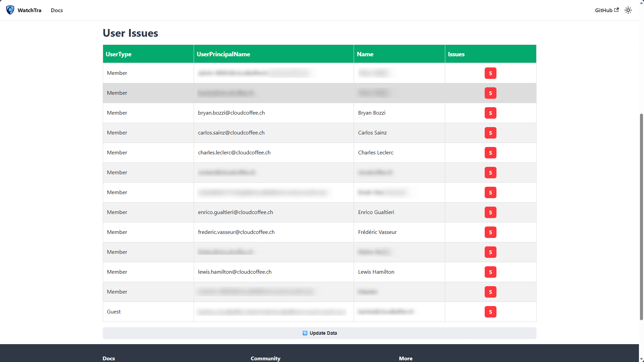Sort by the UserType column header
Image resolution: width=644 pixels, height=362 pixels.
pos(119,54)
